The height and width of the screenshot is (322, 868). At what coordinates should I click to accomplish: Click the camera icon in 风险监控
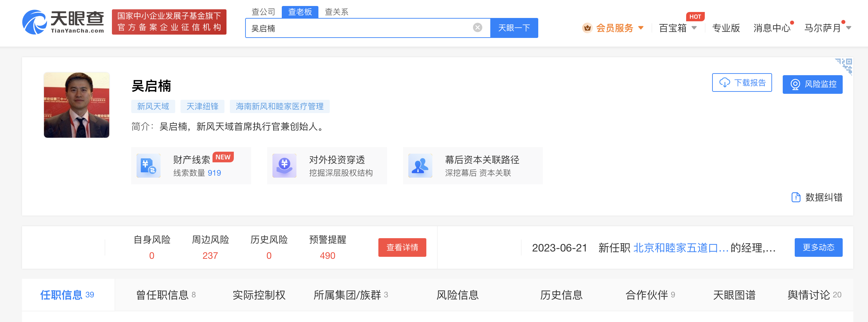click(795, 84)
